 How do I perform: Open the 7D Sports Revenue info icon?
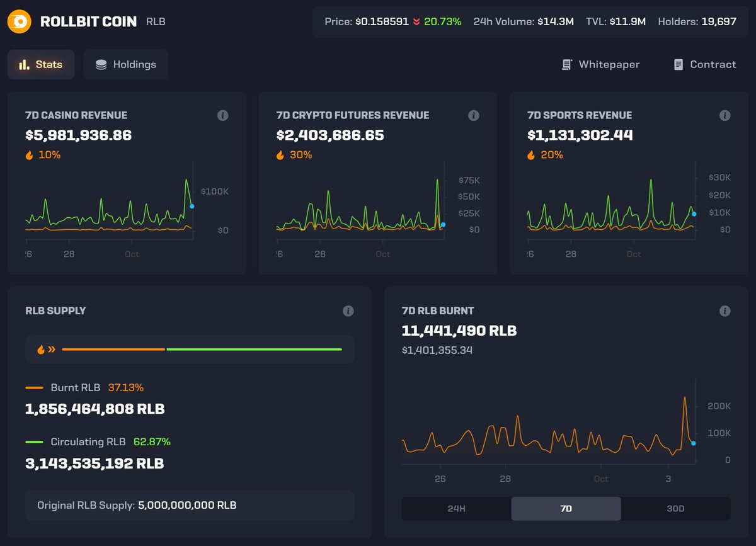724,115
